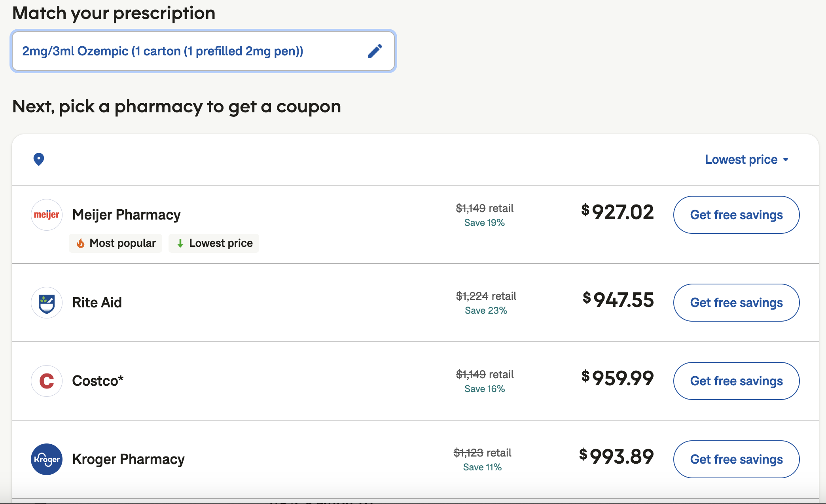The height and width of the screenshot is (504, 826).
Task: Click the flame Most popular badge
Action: (x=116, y=243)
